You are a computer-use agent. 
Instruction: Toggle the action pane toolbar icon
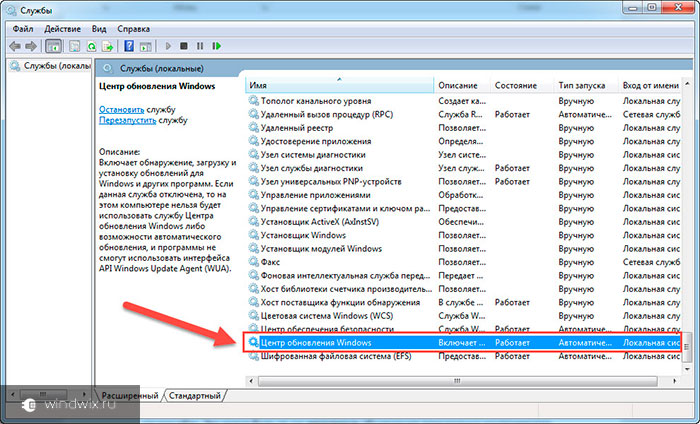click(146, 46)
